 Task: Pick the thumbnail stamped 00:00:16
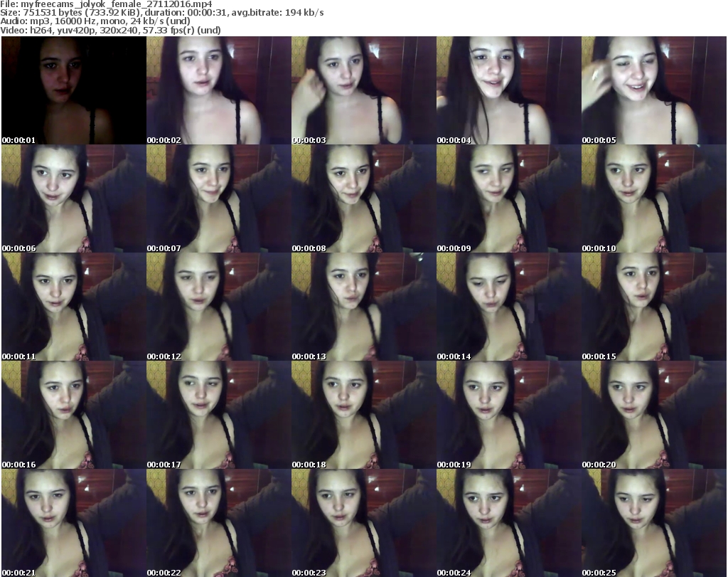(x=74, y=415)
